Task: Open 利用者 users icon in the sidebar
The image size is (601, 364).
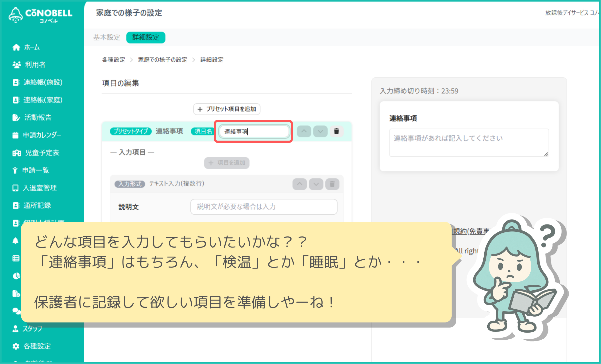Action: [x=16, y=65]
